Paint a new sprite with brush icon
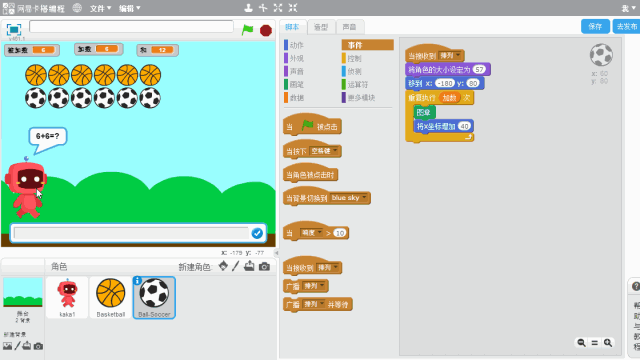The image size is (640, 360). 236,266
